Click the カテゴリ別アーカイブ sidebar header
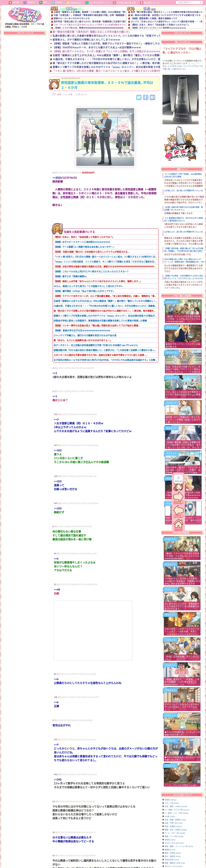 182,795
